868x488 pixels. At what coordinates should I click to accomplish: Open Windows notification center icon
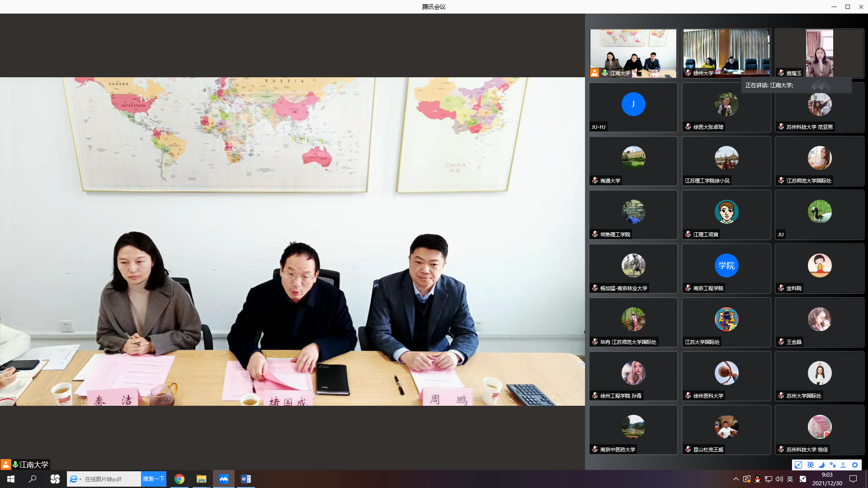tap(853, 479)
